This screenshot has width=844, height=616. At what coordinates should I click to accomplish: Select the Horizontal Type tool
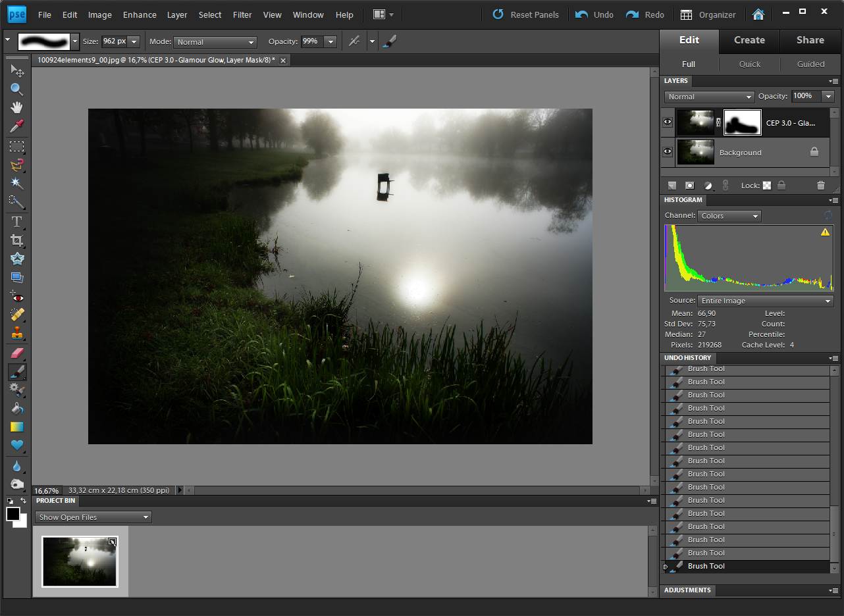pyautogui.click(x=16, y=222)
